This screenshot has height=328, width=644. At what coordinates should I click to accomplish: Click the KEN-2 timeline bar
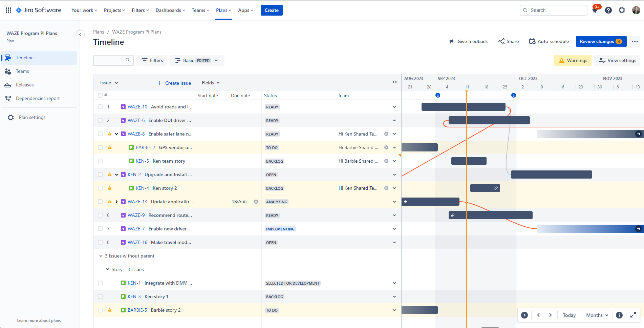pyautogui.click(x=551, y=175)
